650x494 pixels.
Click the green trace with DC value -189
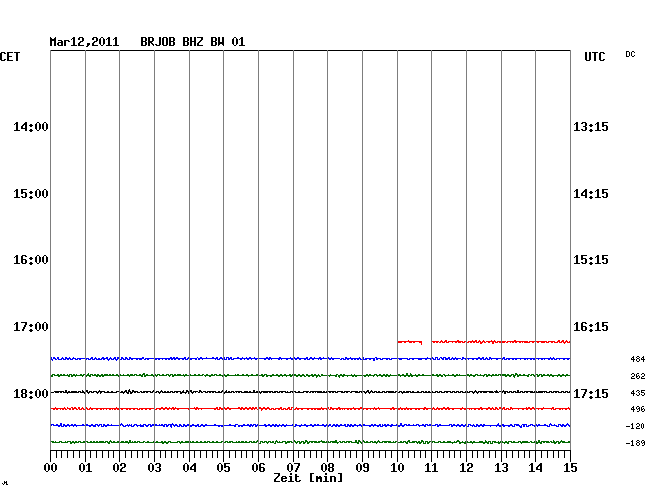310,442
